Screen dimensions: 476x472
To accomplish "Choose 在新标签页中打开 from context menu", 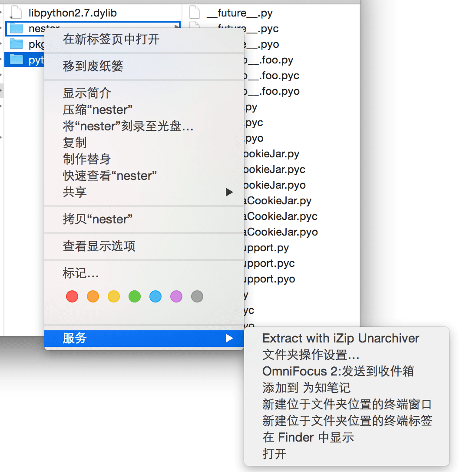I will 111,40.
